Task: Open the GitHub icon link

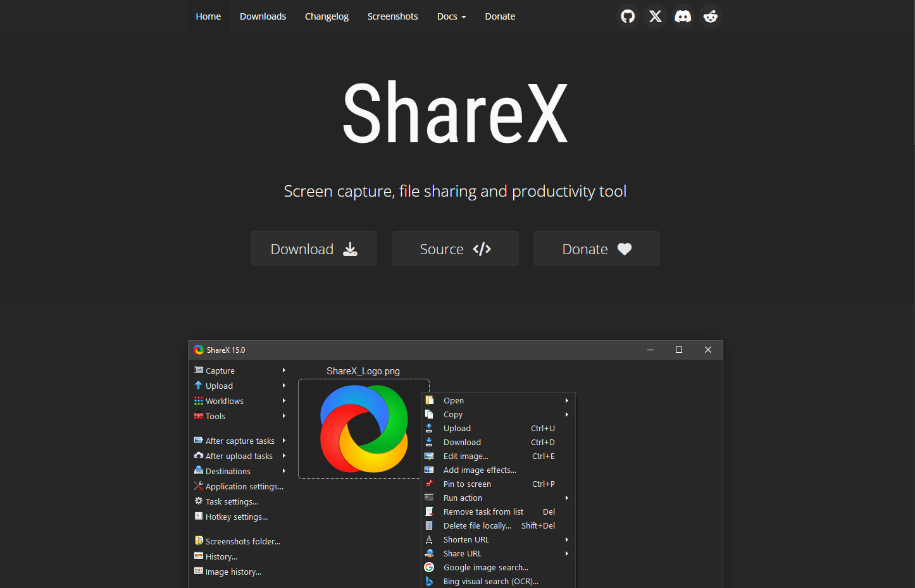Action: [628, 16]
